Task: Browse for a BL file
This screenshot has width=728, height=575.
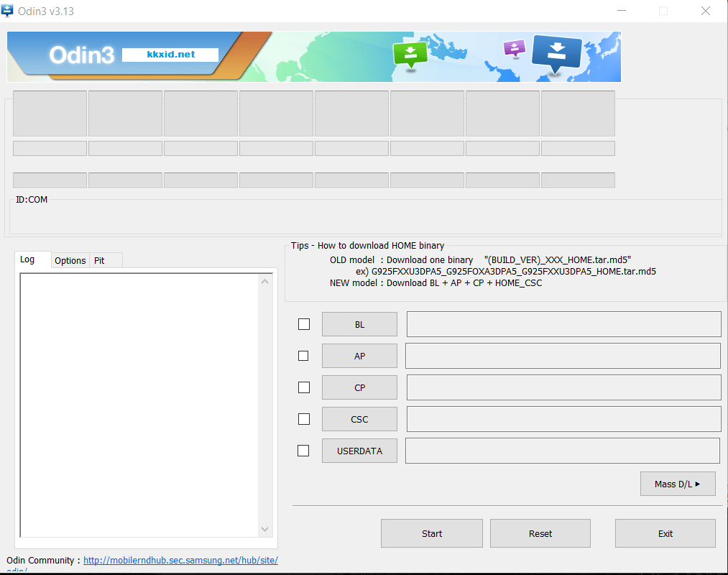Action: coord(359,324)
